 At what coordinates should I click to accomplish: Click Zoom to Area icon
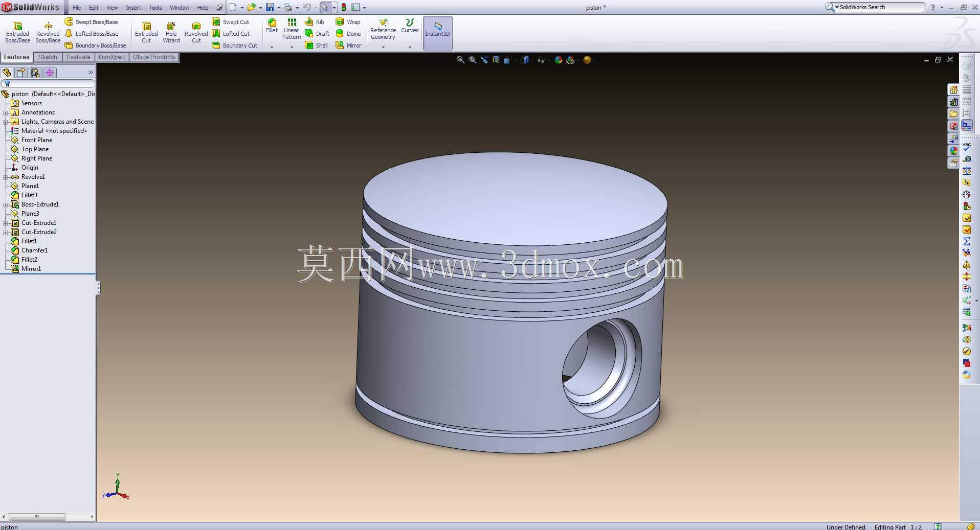click(472, 60)
